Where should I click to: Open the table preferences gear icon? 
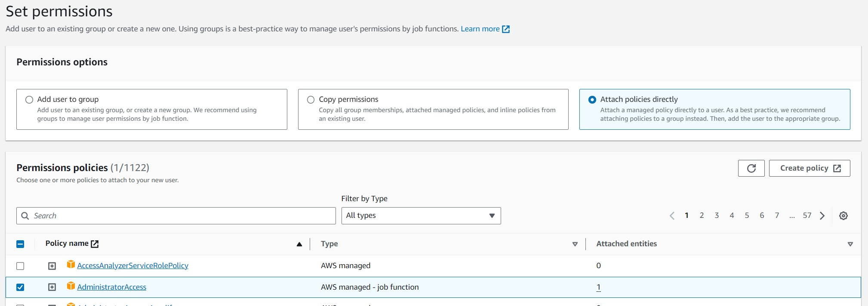point(843,216)
